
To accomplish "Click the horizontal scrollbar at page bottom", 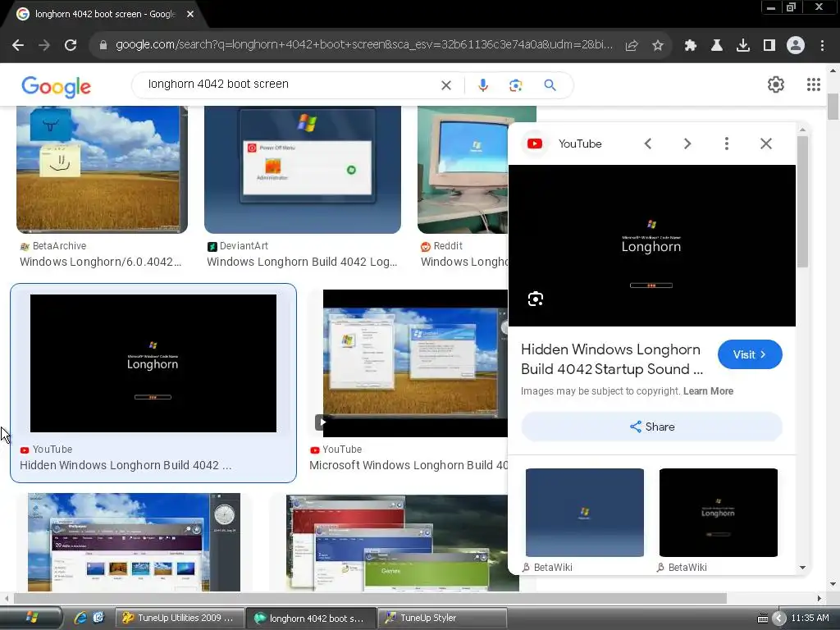I will (x=370, y=598).
